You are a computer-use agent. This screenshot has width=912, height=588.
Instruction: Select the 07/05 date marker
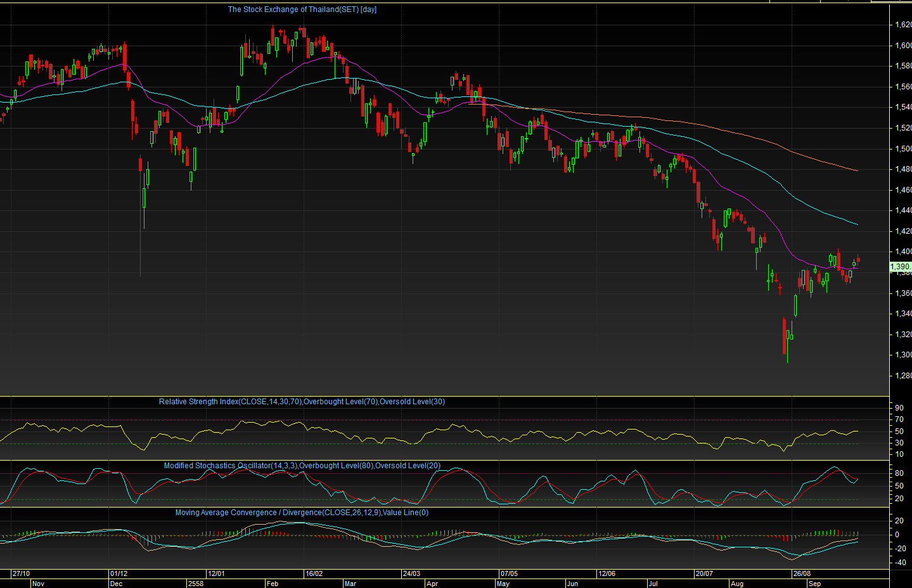point(510,573)
